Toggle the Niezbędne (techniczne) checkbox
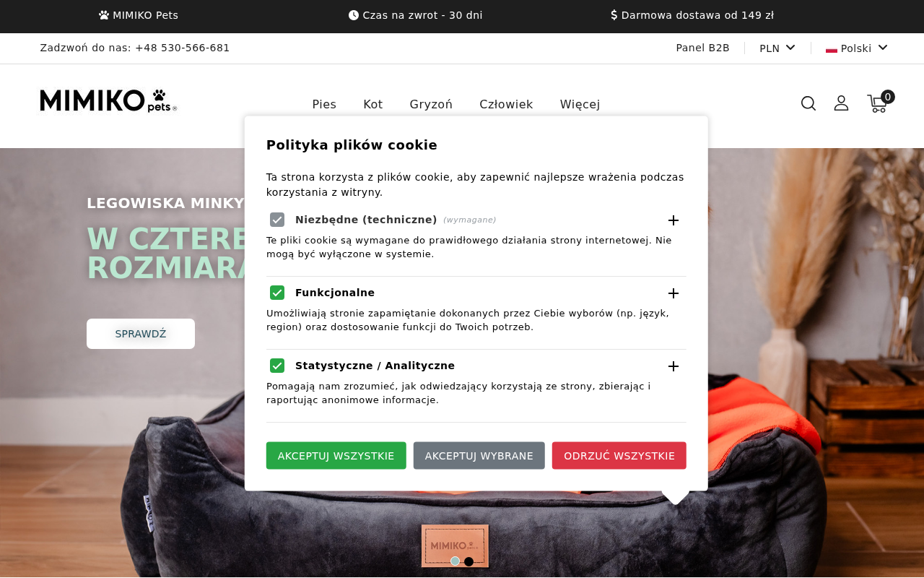This screenshot has height=578, width=924. (277, 220)
